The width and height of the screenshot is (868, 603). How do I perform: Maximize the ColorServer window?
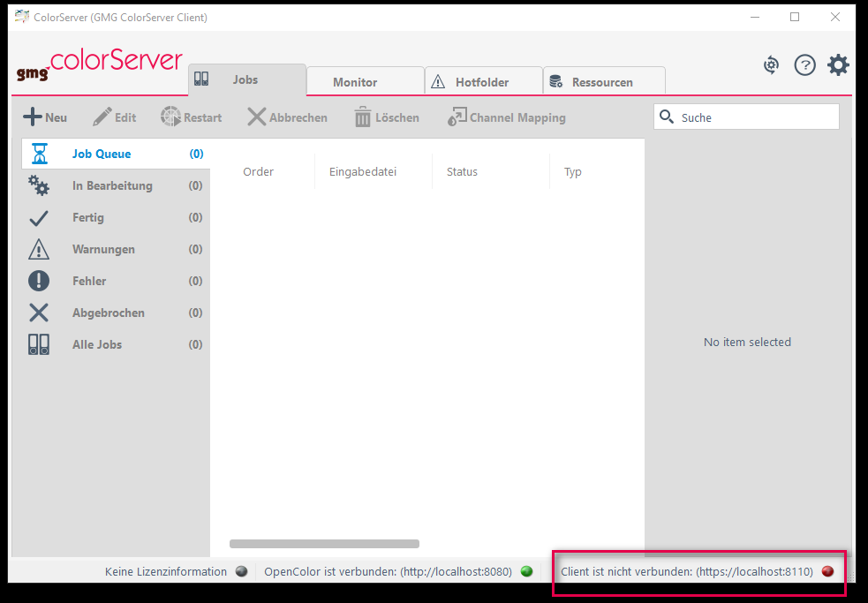[x=795, y=17]
